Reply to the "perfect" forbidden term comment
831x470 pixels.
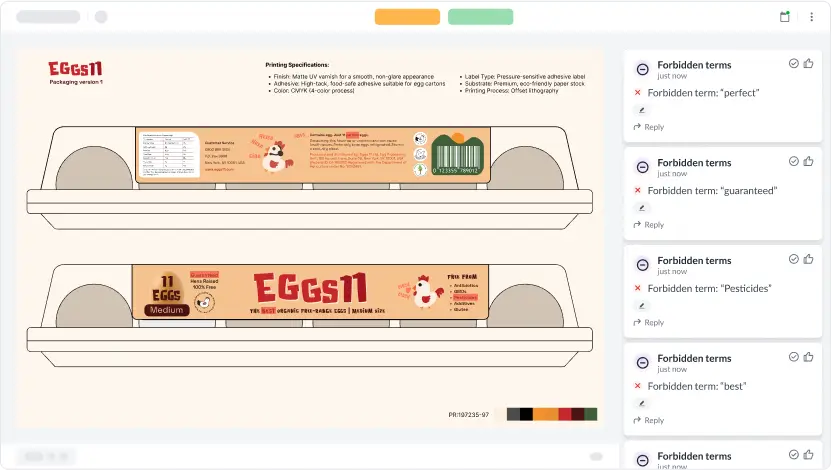pos(649,127)
